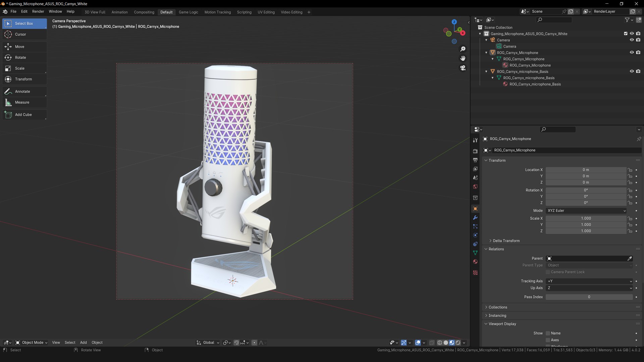Open the outliner filter dropdown
The image size is (644, 362).
(629, 20)
